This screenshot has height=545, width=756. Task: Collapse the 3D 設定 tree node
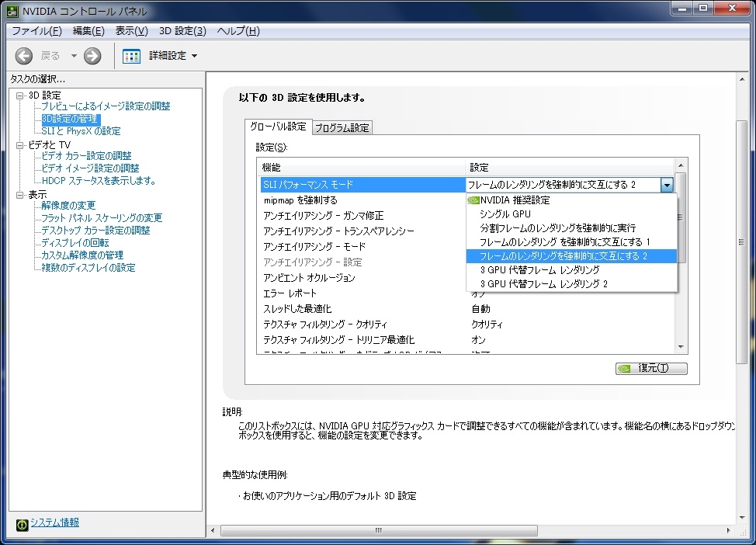[19, 95]
